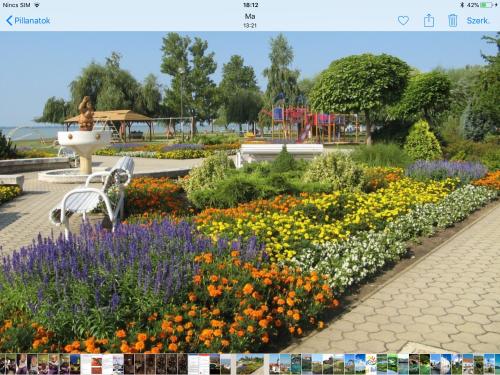Go back to Pillanatok album view
Viewport: 500px width, 375px height.
(x=28, y=21)
